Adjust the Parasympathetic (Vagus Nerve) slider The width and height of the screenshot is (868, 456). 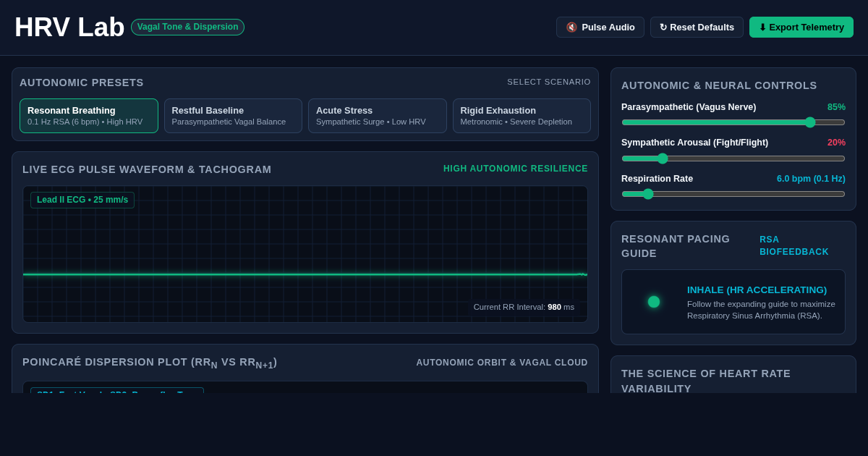pyautogui.click(x=733, y=122)
